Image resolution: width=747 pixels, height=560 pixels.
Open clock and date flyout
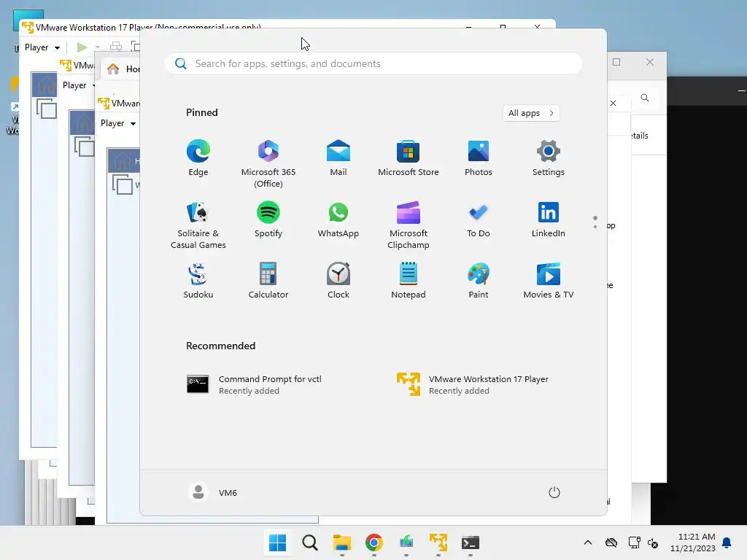693,542
